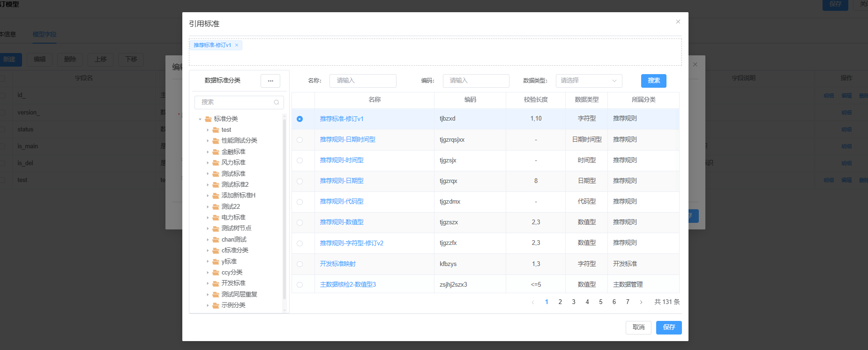Open the 主数据核检2-数值型3 link
868x350 pixels.
348,284
